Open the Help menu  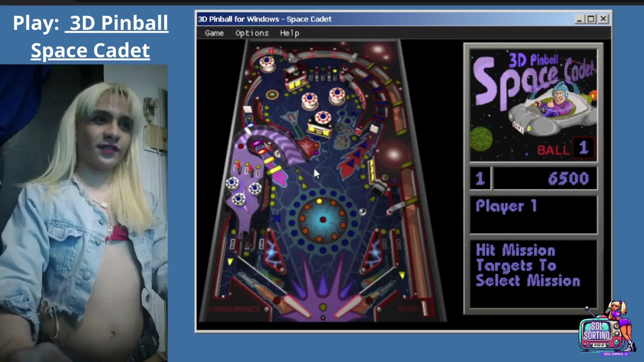click(289, 33)
